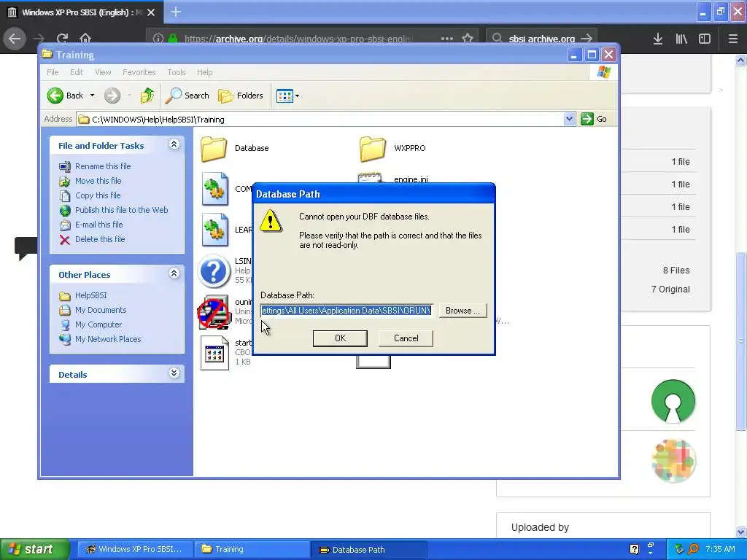Open the Edit menu

(x=76, y=72)
